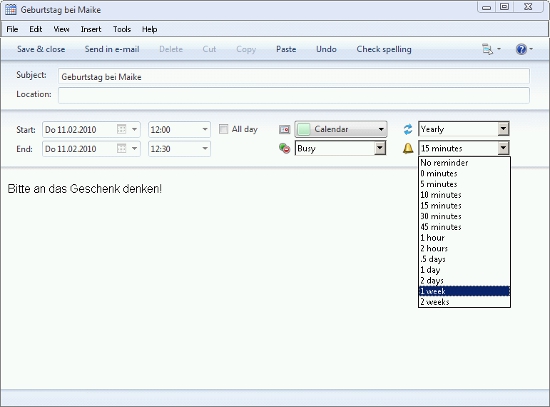
Task: Select 30 minutes reminder option
Action: pos(464,216)
